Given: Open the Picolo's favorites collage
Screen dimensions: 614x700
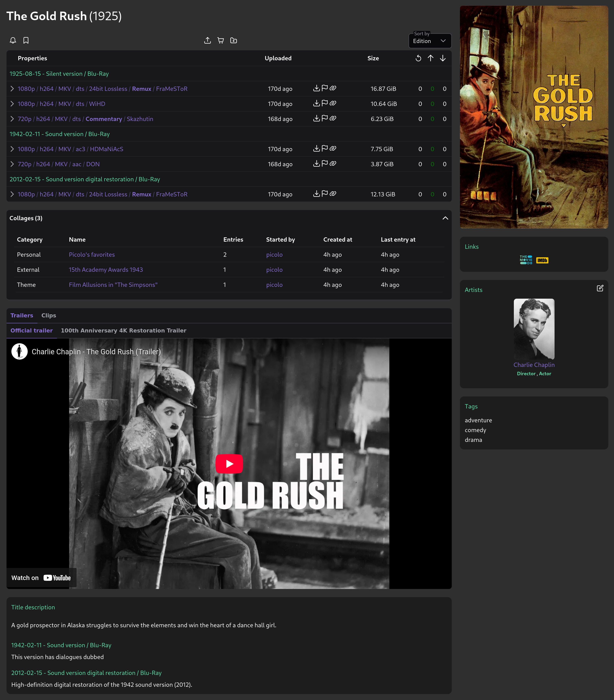Looking at the screenshot, I should [92, 254].
